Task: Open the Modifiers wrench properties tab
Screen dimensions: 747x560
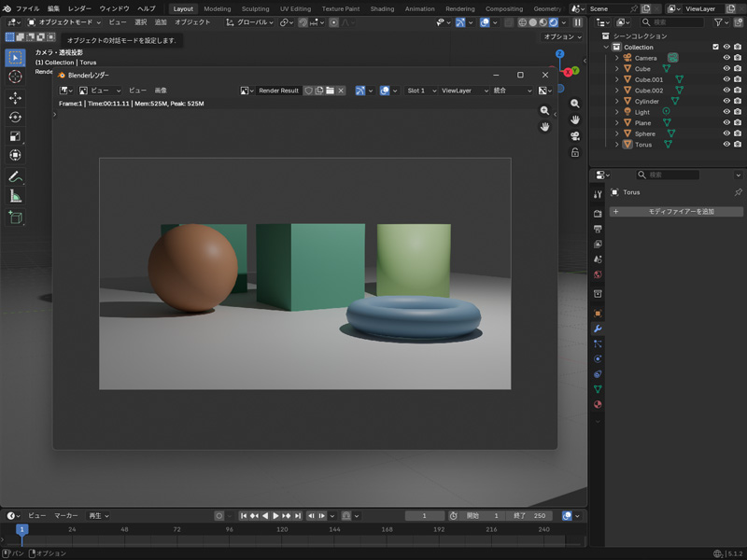Action: (x=598, y=329)
